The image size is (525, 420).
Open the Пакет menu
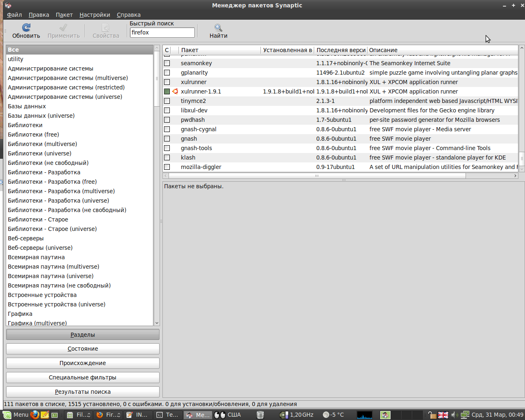(x=64, y=15)
